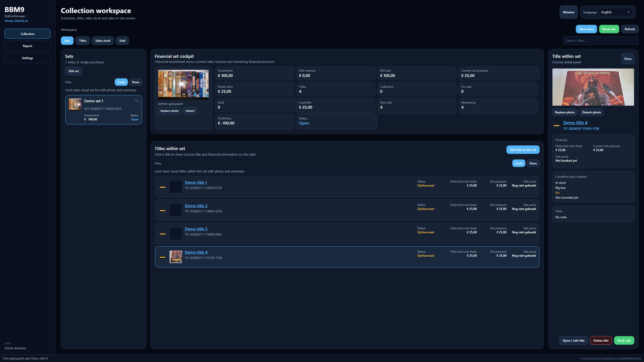Click Demo title 1 empty thumbnail

coord(176,187)
